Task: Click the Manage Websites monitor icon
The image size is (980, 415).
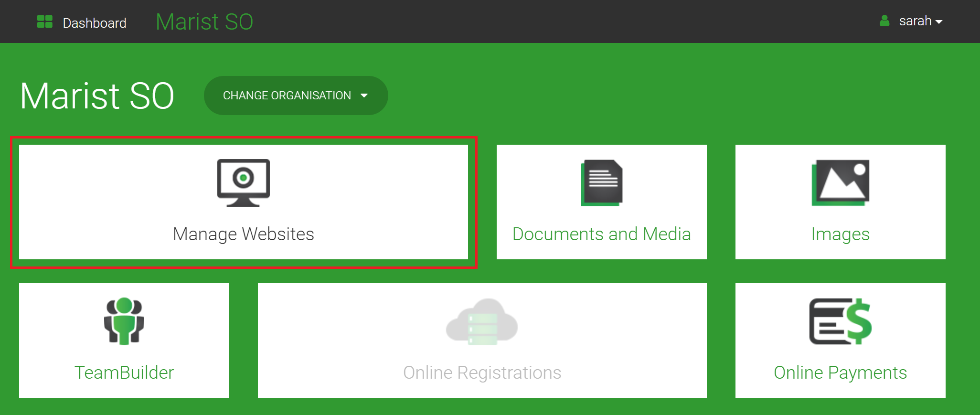Action: pos(244,182)
